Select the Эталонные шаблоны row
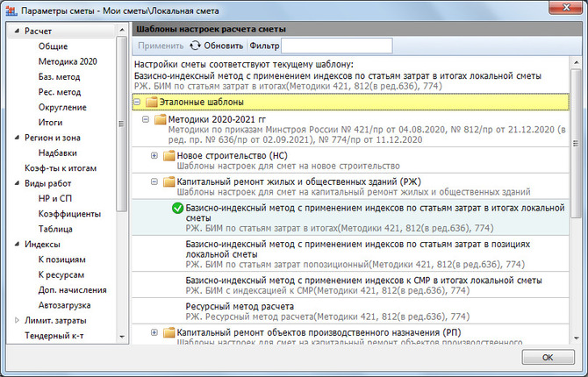 tap(350, 102)
